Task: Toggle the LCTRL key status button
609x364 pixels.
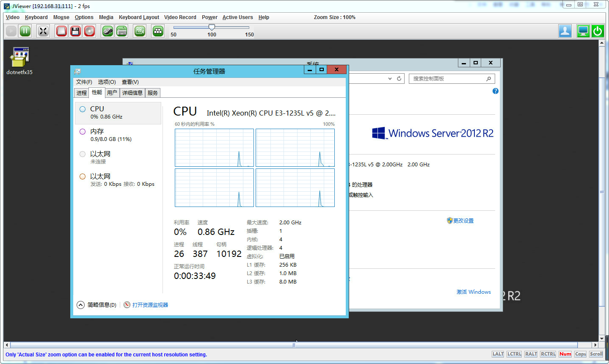Action: coord(514,354)
